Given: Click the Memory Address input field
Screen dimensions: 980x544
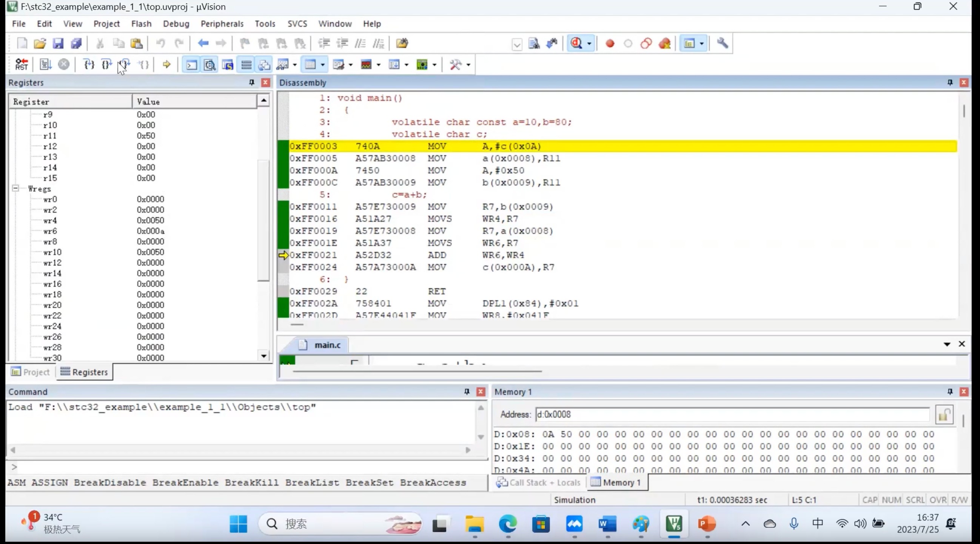Looking at the screenshot, I should click(733, 414).
